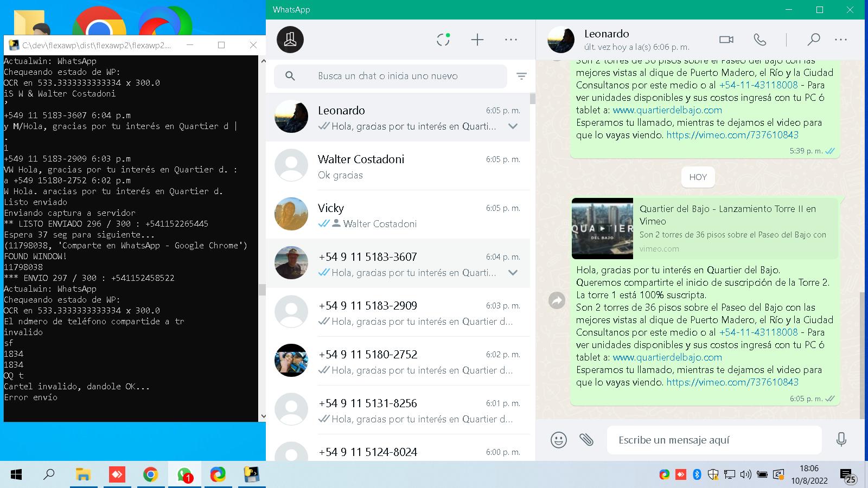Screen dimensions: 868x488
Task: Switch to Chrome on taskbar
Action: (x=150, y=475)
